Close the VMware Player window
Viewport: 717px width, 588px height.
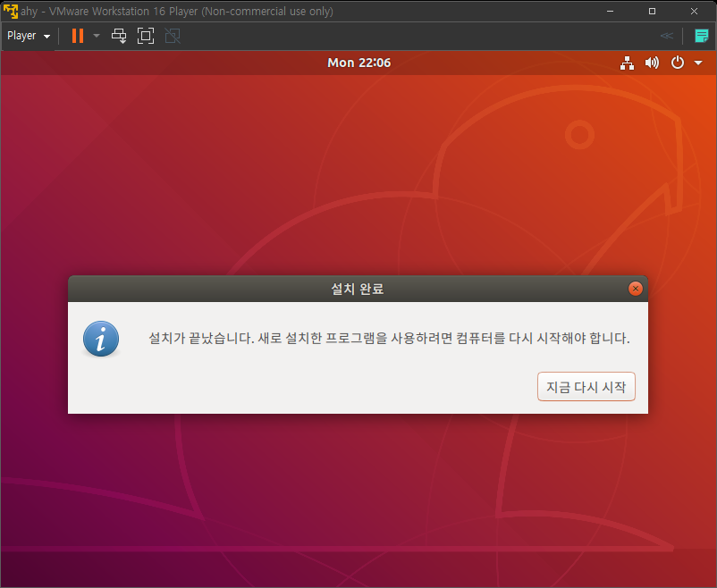tap(694, 11)
